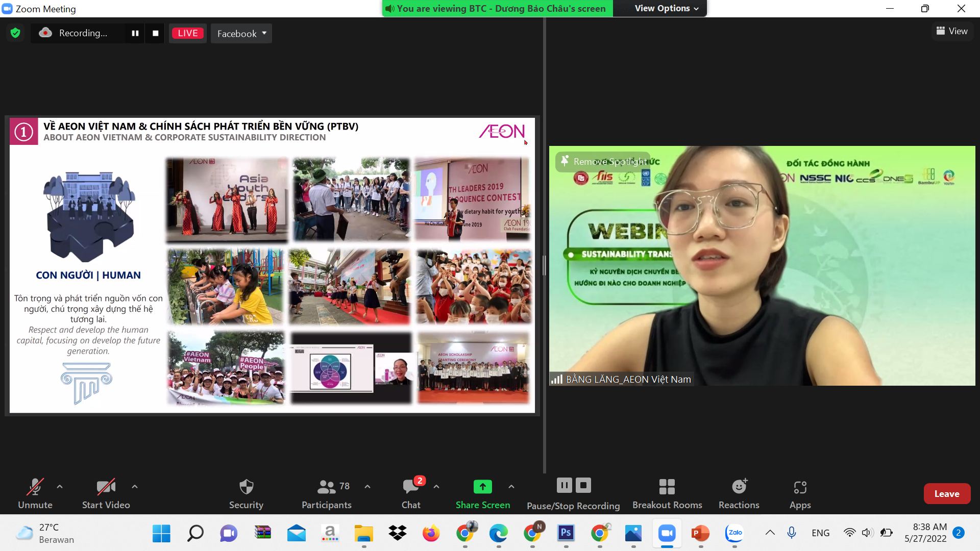Open PowerPoint in taskbar
This screenshot has width=980, height=551.
pos(701,533)
